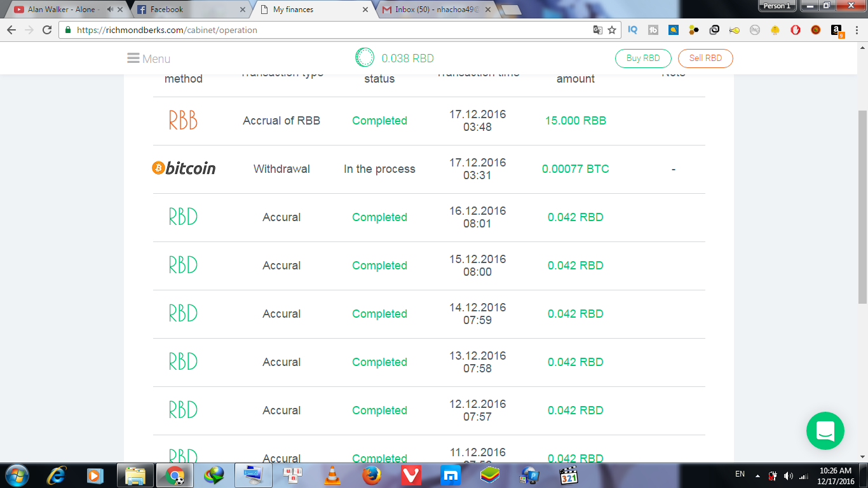Open the Amazon extension icon
Image resolution: width=868 pixels, height=488 pixels.
[x=837, y=30]
